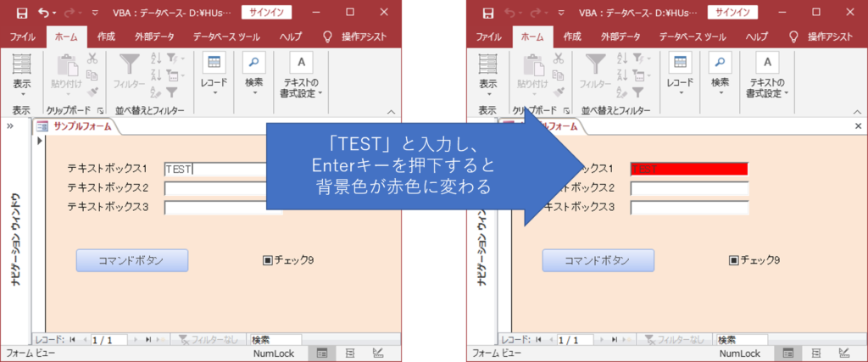Click descending sort Z-A icon in left window
The image size is (868, 362).
point(156,75)
